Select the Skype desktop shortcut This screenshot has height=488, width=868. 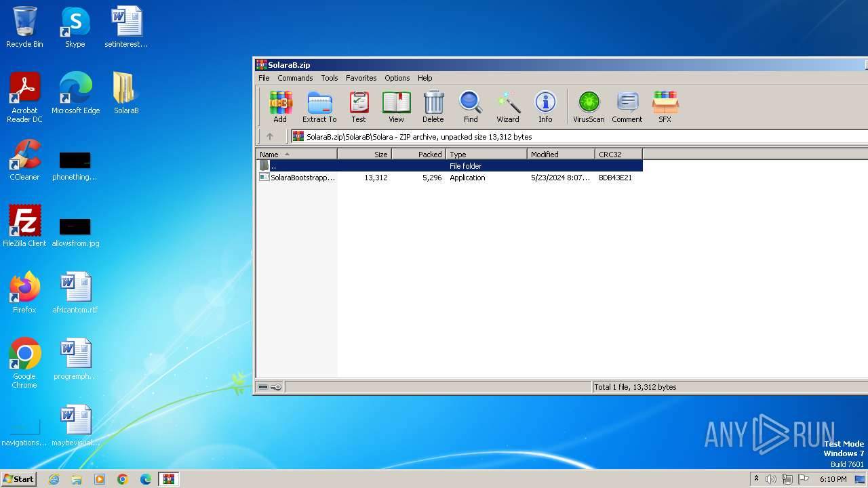coord(75,28)
